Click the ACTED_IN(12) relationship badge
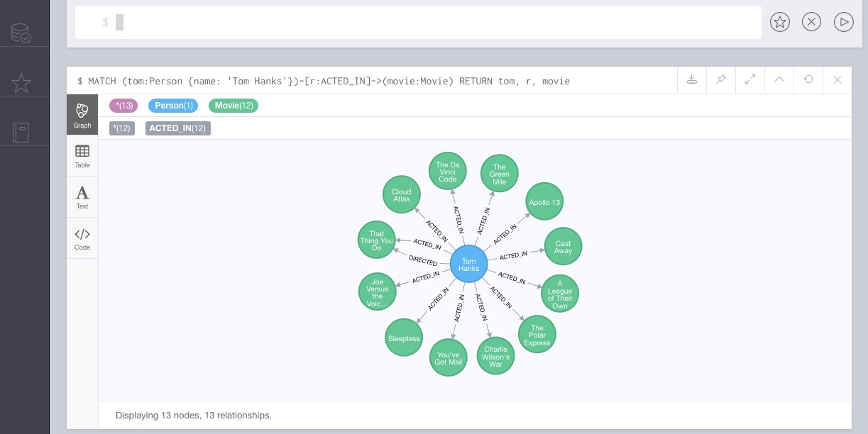The image size is (868, 434). 177,128
